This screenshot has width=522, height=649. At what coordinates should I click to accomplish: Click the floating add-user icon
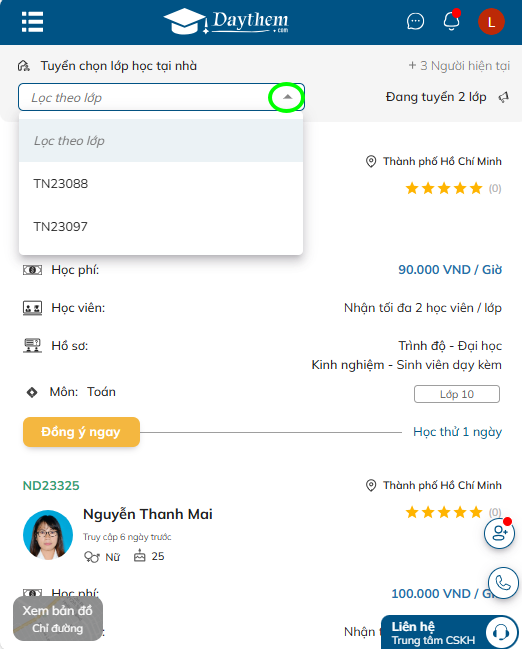point(500,533)
